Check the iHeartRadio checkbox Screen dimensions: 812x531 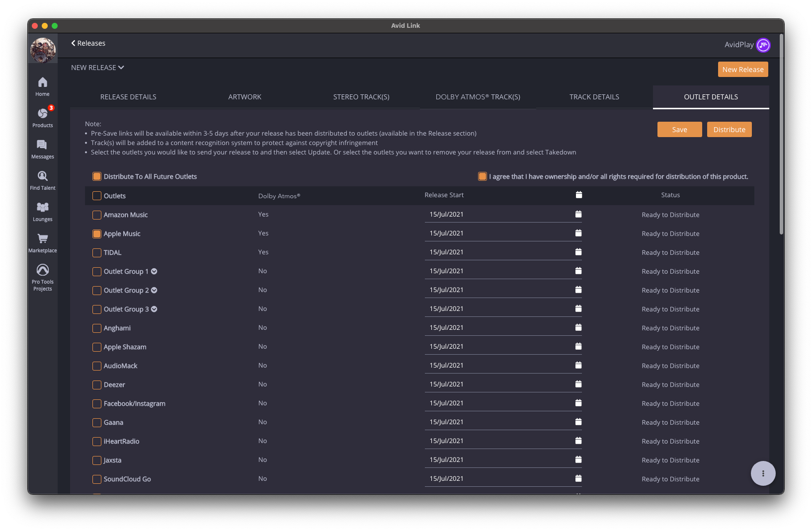pos(97,442)
